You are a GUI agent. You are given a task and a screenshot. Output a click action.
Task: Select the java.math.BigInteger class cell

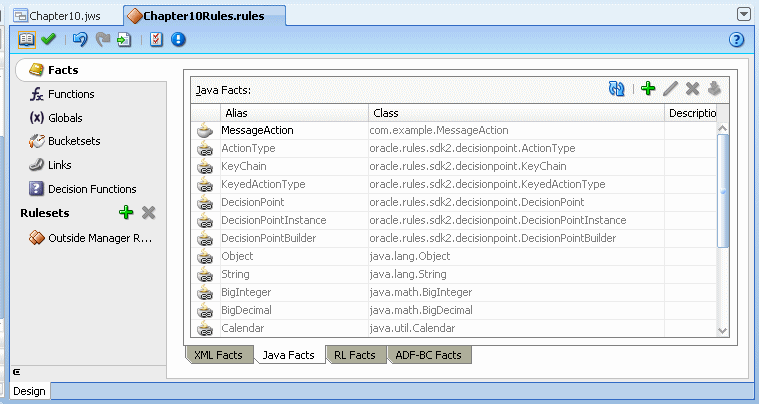[x=516, y=292]
